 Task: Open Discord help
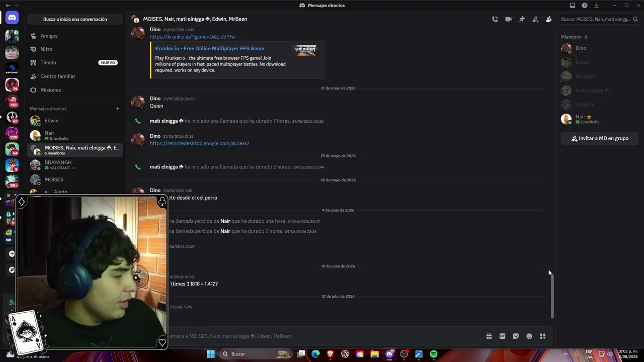pyautogui.click(x=585, y=6)
